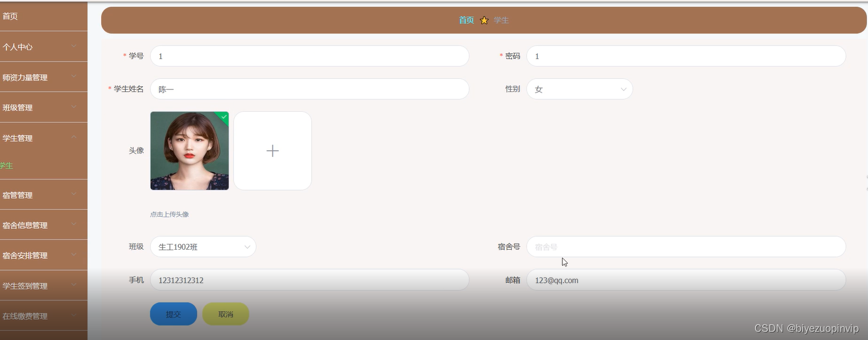Open the 宿管管理 sidebar item
Screen dimensions: 868x340
tap(43, 195)
